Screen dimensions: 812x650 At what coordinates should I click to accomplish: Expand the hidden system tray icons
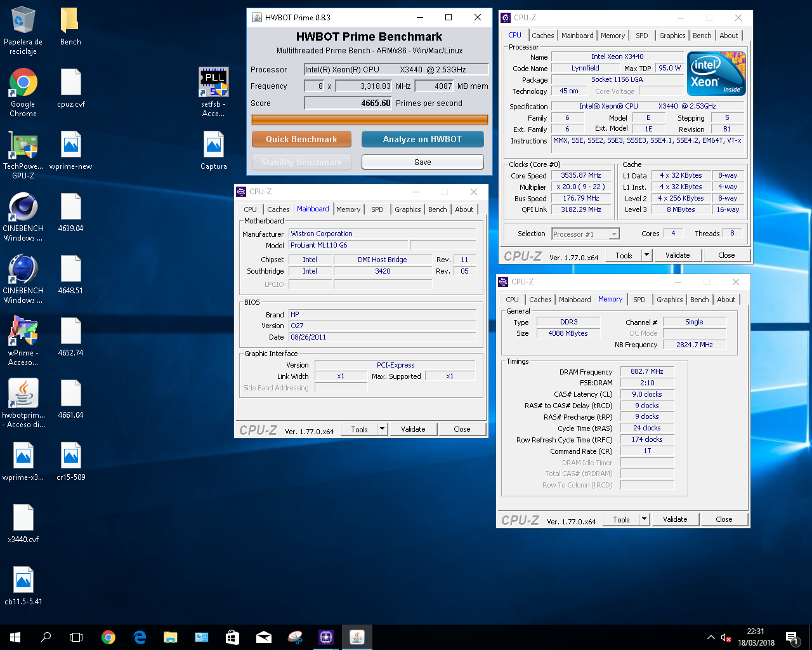(710, 637)
